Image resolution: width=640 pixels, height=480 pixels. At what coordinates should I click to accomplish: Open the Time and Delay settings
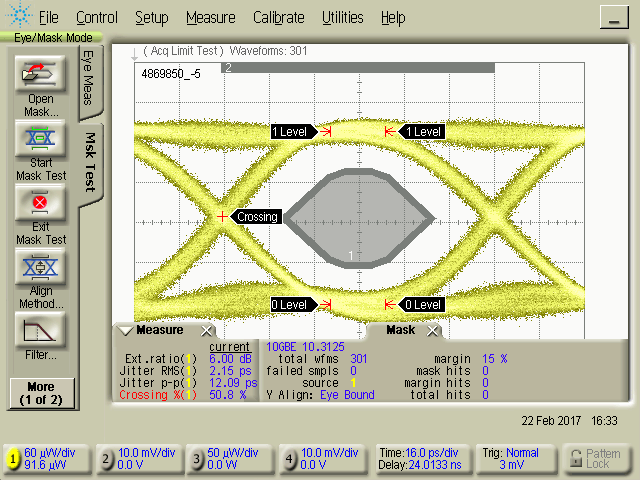click(x=420, y=459)
